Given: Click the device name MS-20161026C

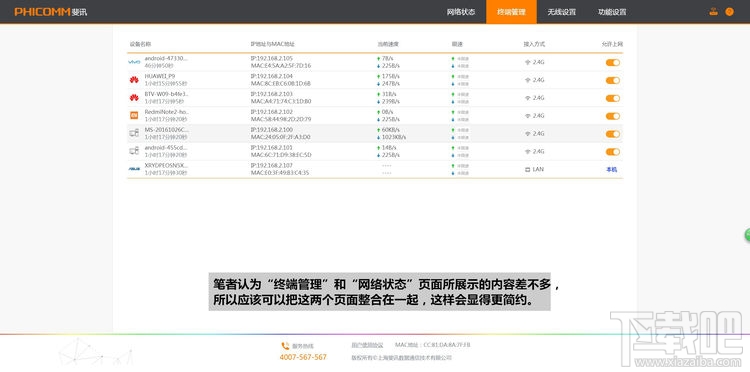Looking at the screenshot, I should pyautogui.click(x=166, y=130).
